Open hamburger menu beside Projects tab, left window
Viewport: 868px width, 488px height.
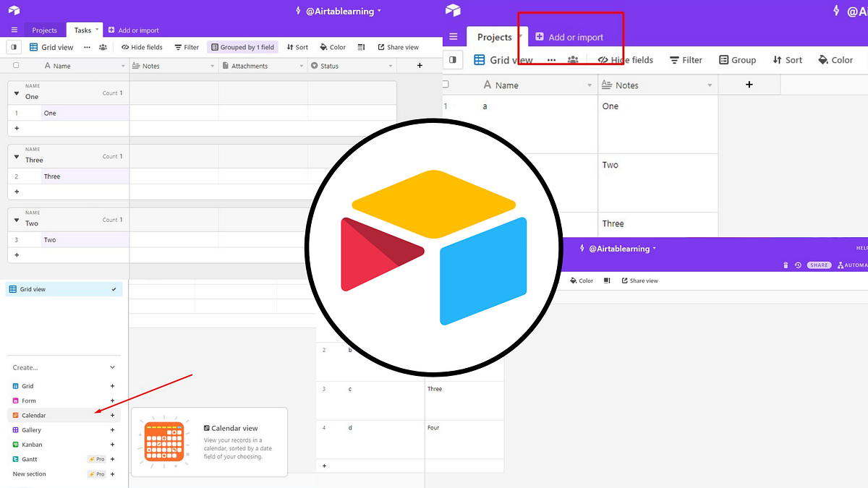(x=14, y=30)
